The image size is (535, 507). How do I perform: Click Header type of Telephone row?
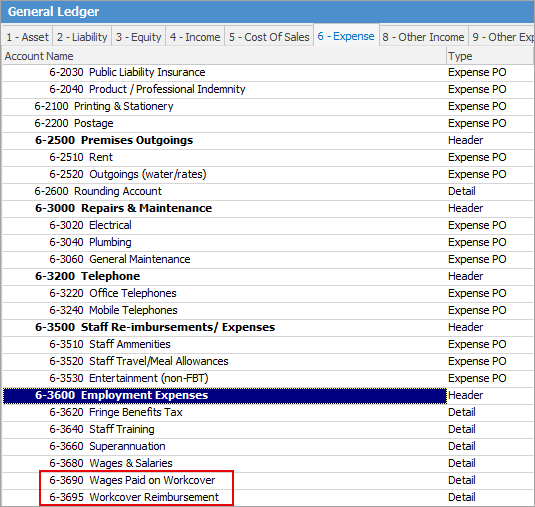(465, 276)
